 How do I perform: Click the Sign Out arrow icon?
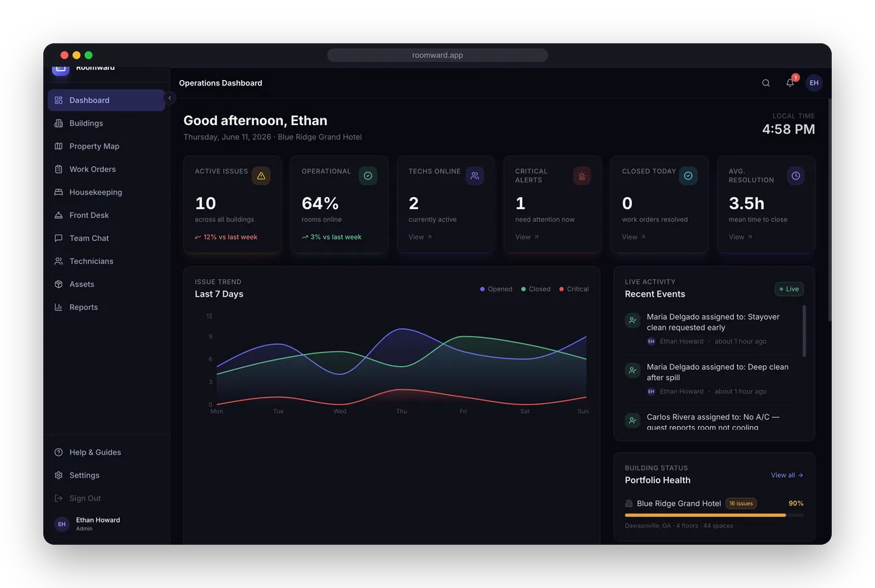point(59,498)
